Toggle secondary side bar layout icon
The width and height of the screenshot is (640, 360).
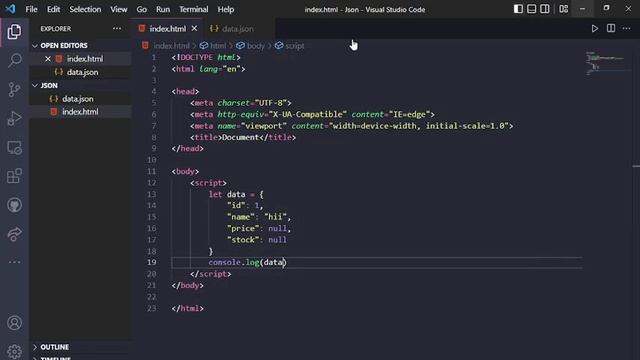[544, 9]
